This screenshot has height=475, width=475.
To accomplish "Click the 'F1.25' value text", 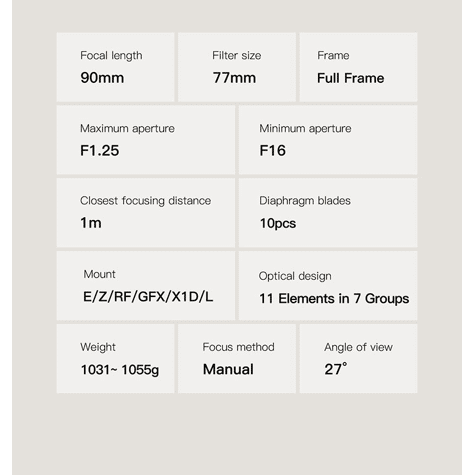I will [99, 151].
